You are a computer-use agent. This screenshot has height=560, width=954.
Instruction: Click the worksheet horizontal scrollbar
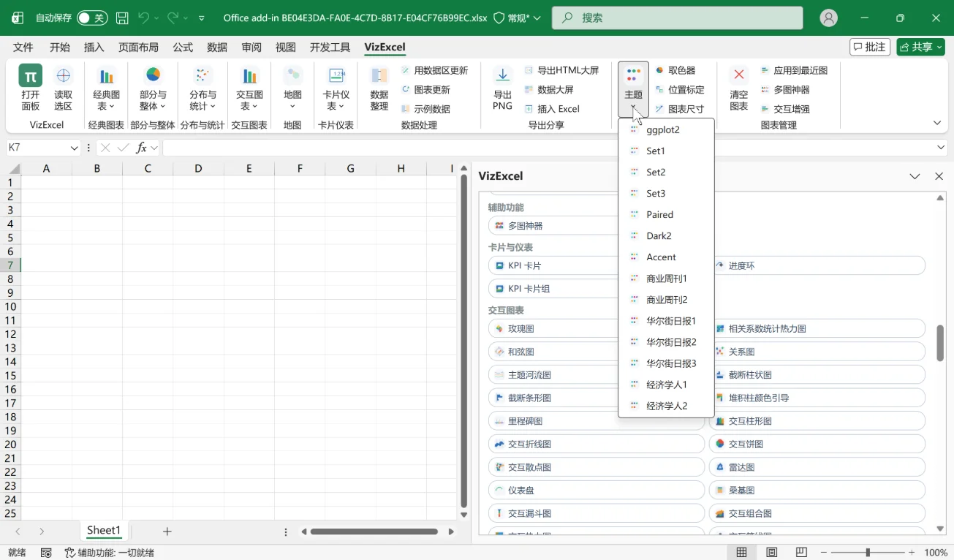[x=374, y=532]
